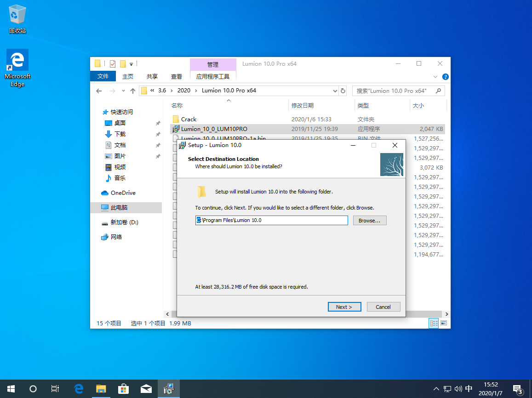Launch Edge from the taskbar
This screenshot has width=532, height=398.
pyautogui.click(x=79, y=389)
